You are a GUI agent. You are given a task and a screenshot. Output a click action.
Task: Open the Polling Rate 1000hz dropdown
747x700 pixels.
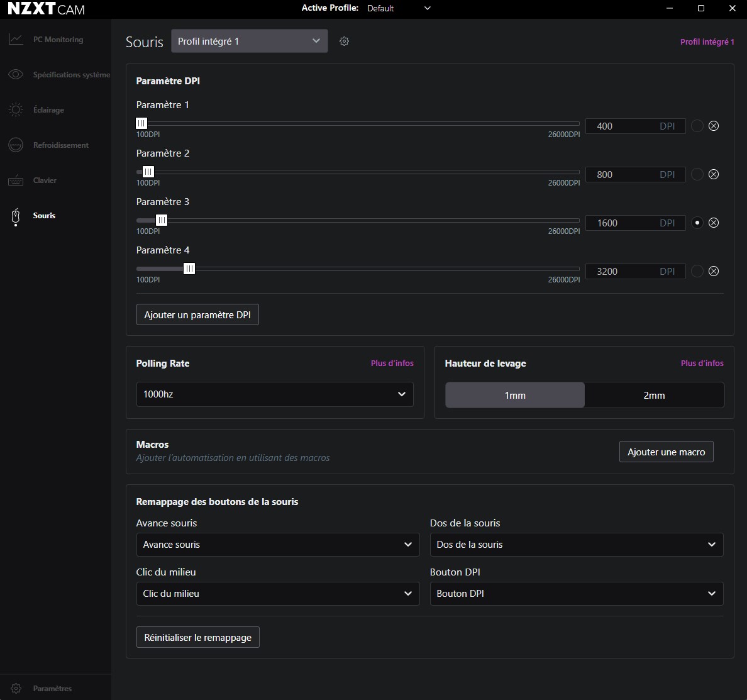275,394
